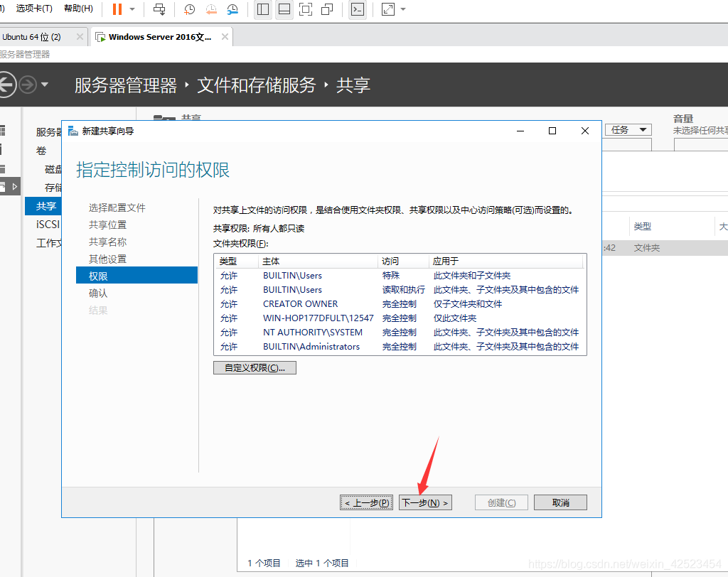Toggle the VMware library sidebar panel
The height and width of the screenshot is (577, 728).
pyautogui.click(x=262, y=9)
